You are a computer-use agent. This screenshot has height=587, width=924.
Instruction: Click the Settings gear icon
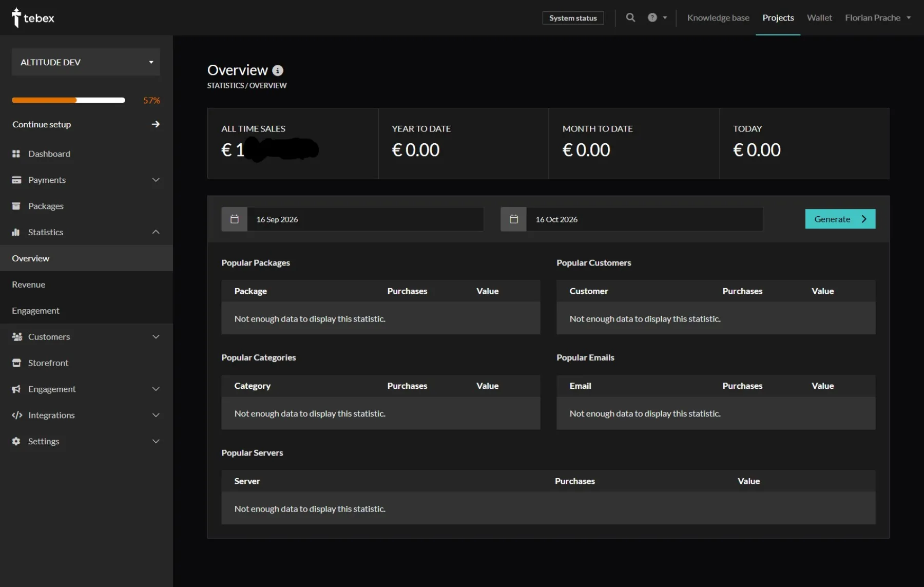point(16,441)
